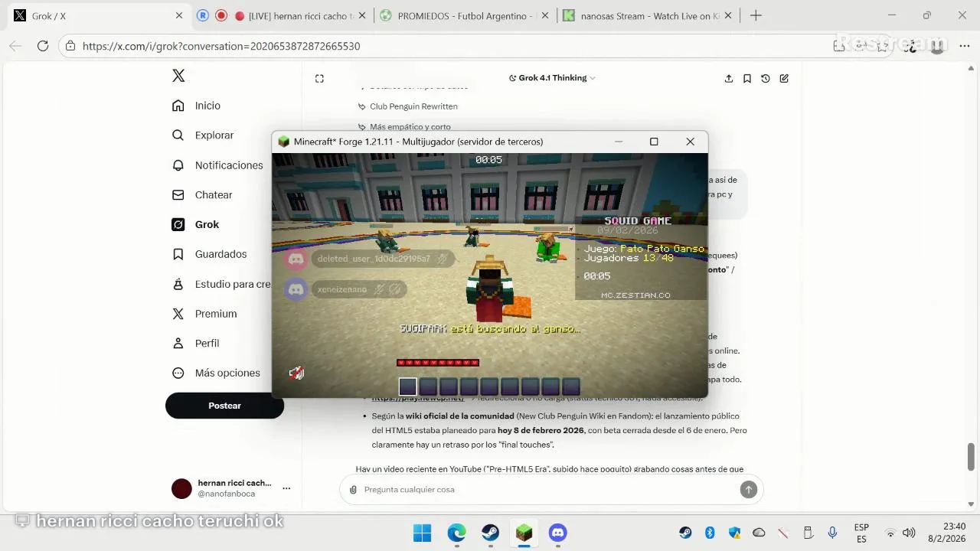Click the Steam system tray icon
Screen dimensions: 980x551
click(x=685, y=533)
